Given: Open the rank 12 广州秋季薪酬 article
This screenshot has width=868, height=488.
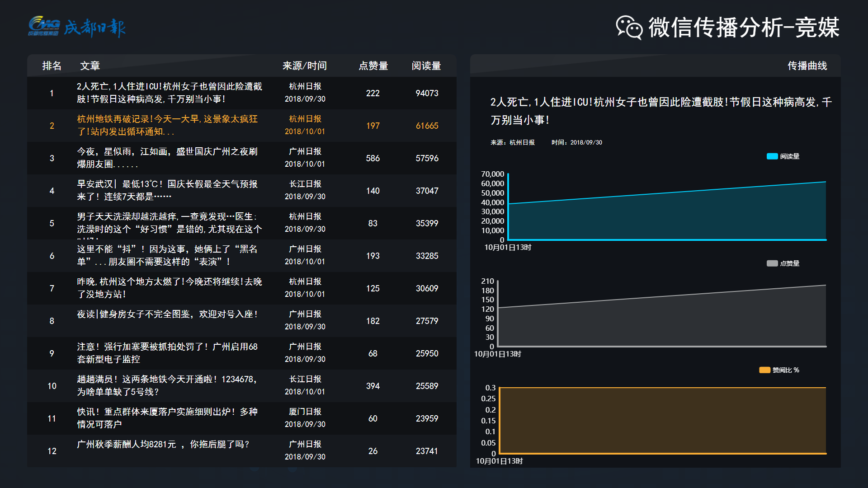Looking at the screenshot, I should pos(163,445).
